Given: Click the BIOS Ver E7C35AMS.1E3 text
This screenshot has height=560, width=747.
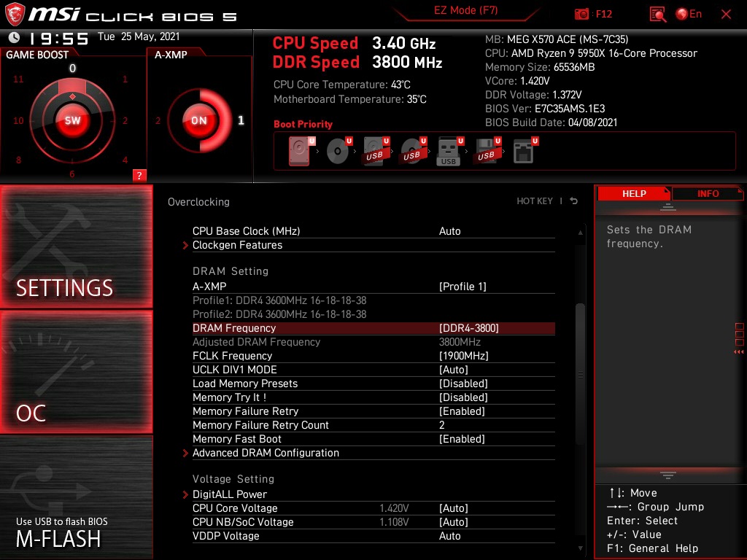Looking at the screenshot, I should [x=545, y=109].
